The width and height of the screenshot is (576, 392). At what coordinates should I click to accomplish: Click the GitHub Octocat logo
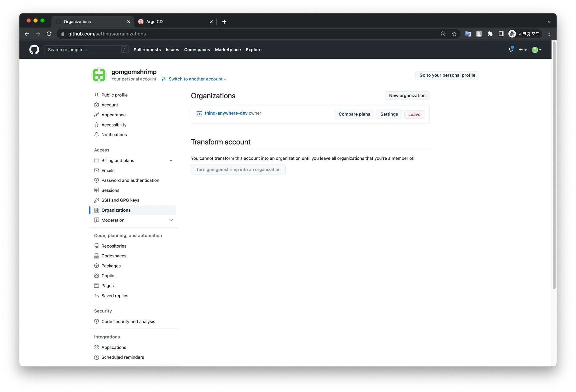[x=34, y=50]
